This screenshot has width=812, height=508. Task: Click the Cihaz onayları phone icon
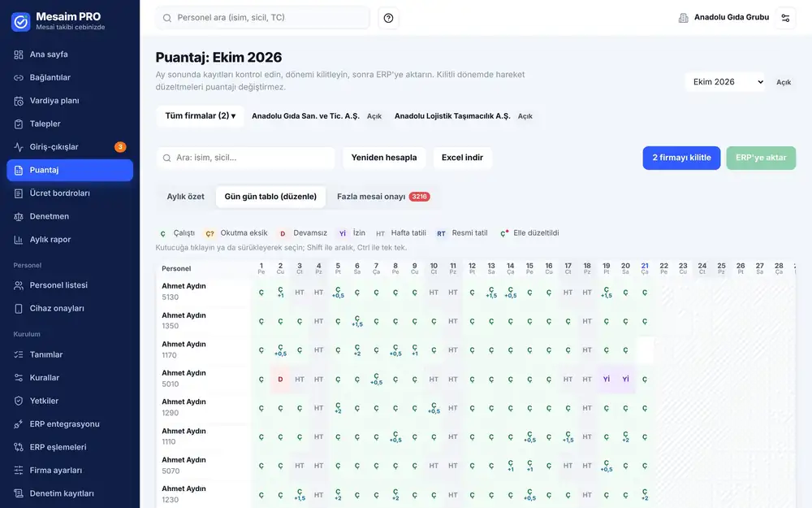point(19,308)
